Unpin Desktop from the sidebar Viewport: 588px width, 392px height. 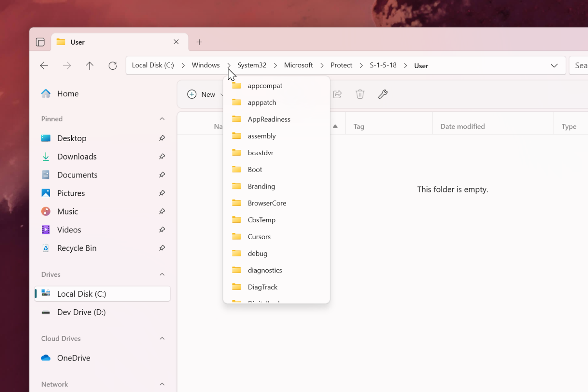[x=162, y=138]
